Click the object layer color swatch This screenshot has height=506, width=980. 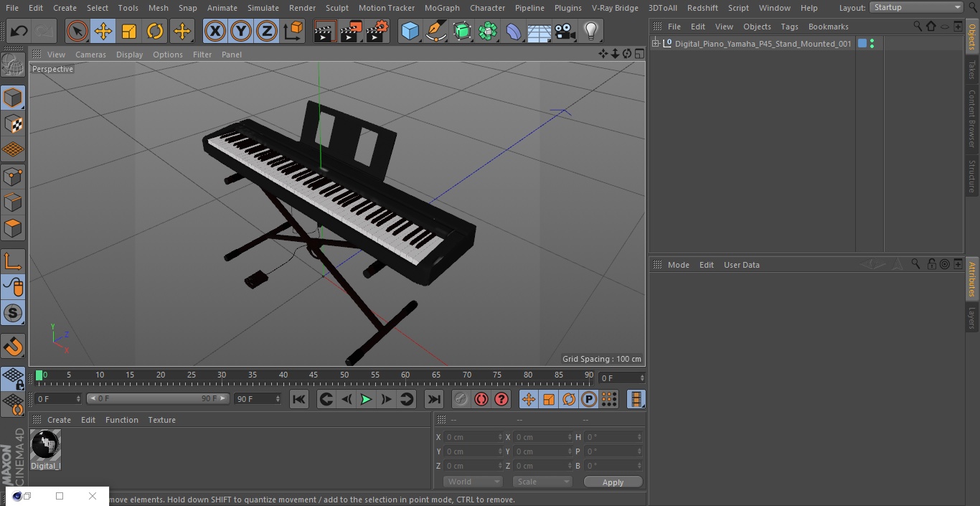click(862, 44)
